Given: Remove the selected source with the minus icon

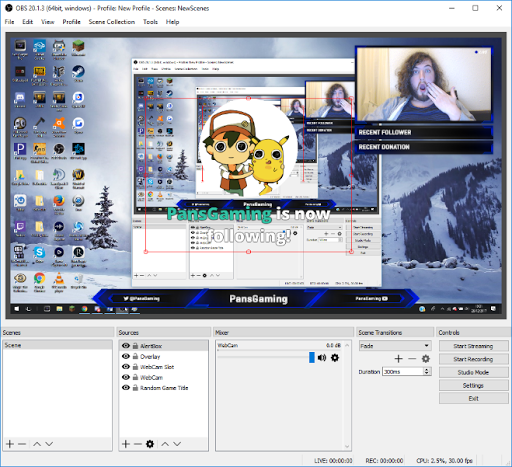Looking at the screenshot, I should 138,444.
